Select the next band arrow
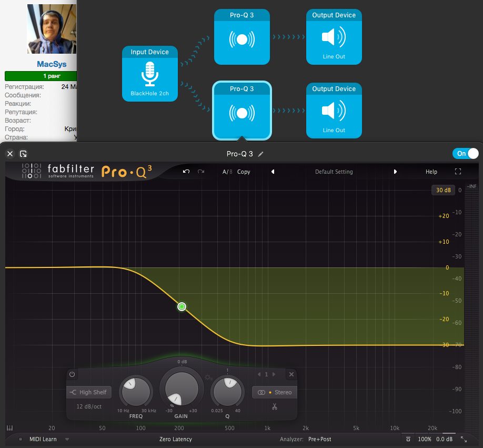Screen dimensions: 483x448 coord(274,374)
